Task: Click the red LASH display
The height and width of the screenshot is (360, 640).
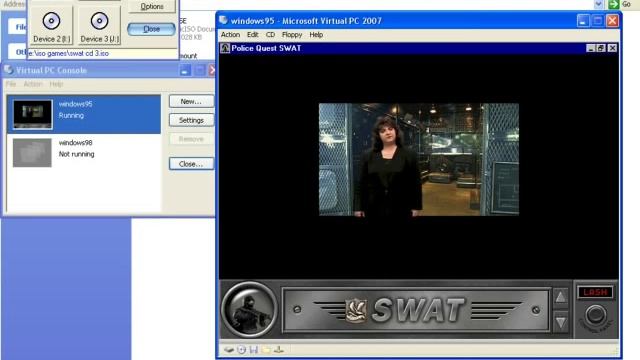Action: pos(595,292)
